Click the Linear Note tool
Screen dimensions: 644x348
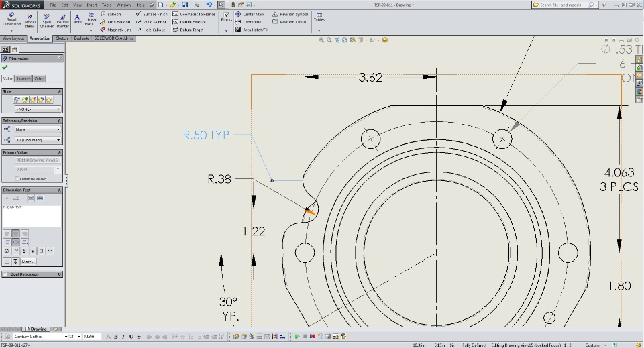pyautogui.click(x=91, y=19)
